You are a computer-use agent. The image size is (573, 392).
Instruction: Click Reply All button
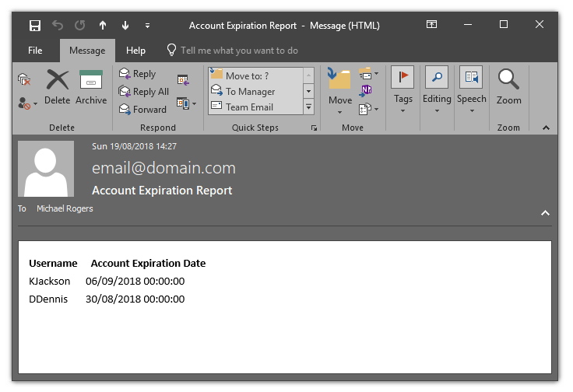coord(143,92)
